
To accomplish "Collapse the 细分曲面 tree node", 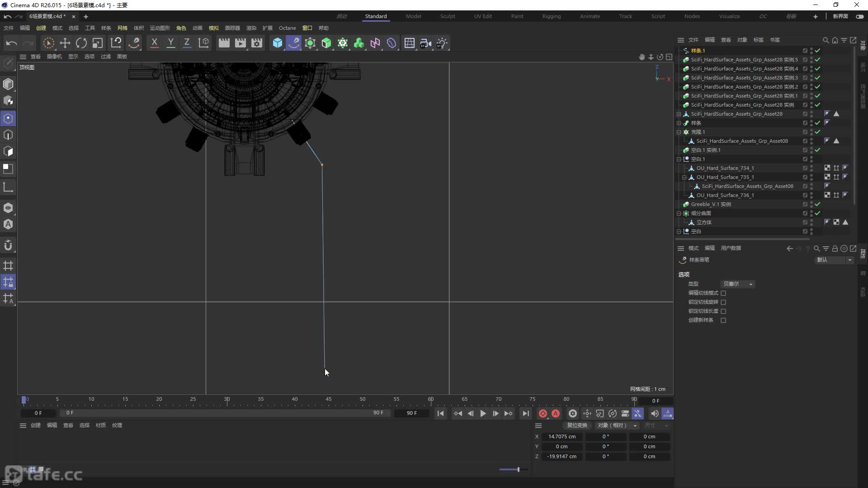I will [679, 213].
